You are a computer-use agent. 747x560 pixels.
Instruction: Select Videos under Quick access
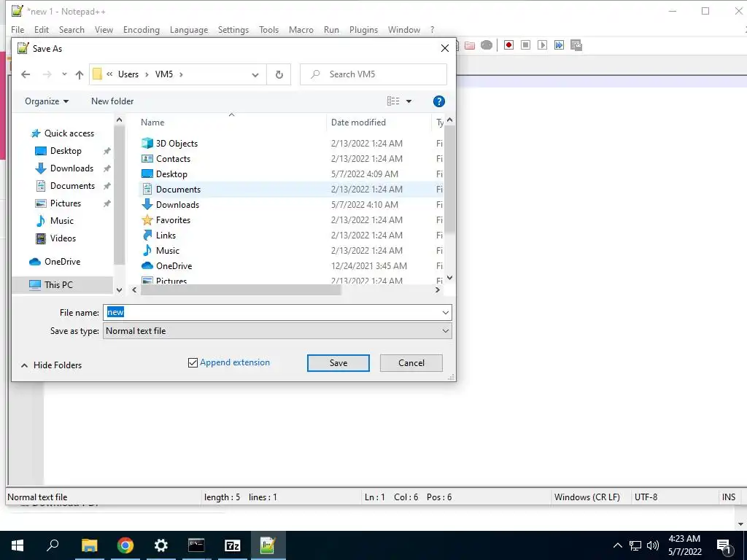coord(63,238)
